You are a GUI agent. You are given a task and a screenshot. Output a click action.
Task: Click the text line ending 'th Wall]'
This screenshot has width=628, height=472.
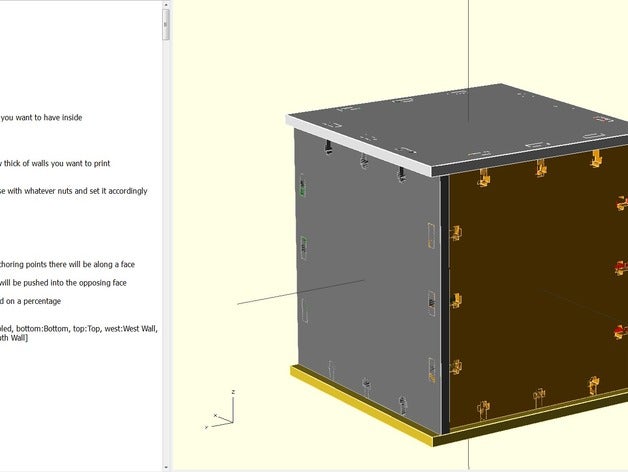(x=14, y=338)
